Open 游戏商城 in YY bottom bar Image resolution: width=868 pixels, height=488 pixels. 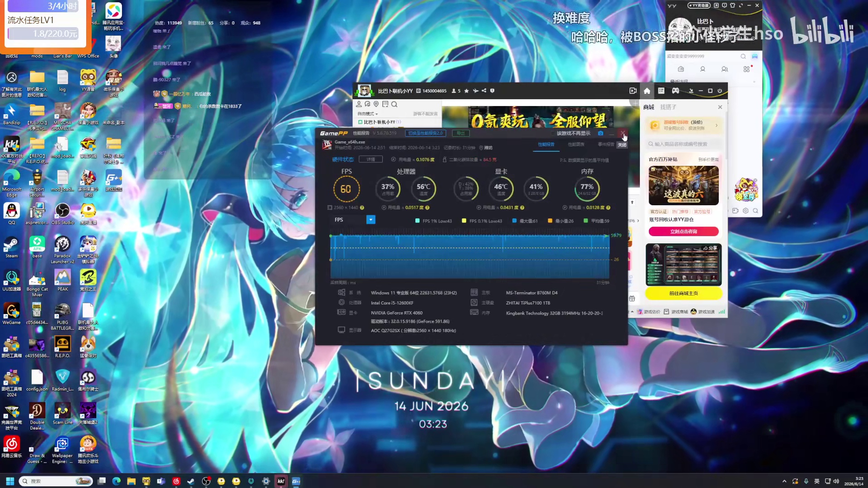[676, 312]
